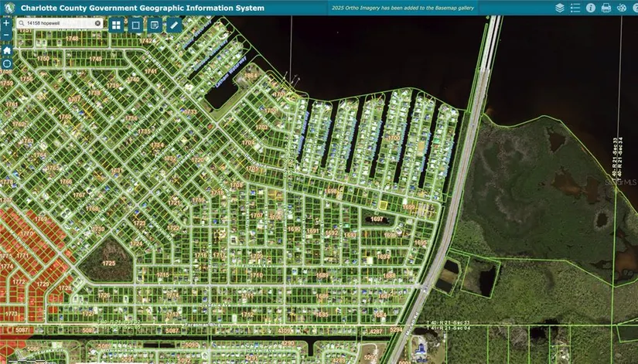Click the Charlotte County logo
The height and width of the screenshot is (364, 638).
point(9,8)
